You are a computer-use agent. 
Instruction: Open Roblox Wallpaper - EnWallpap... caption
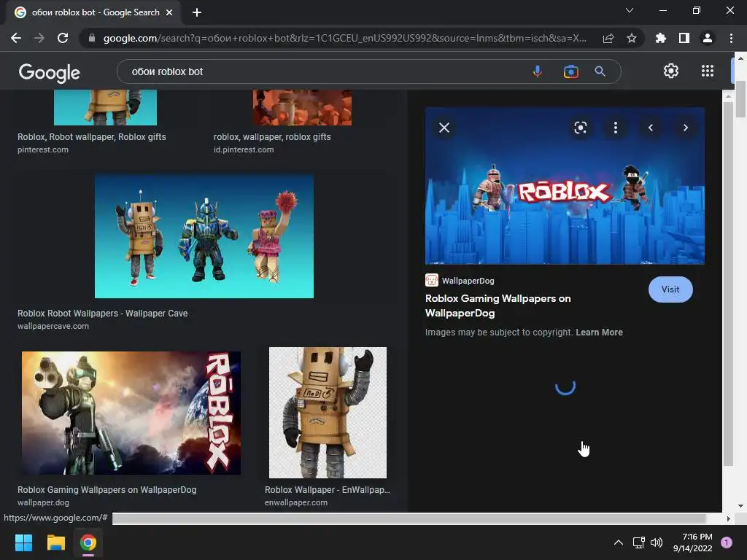(328, 489)
